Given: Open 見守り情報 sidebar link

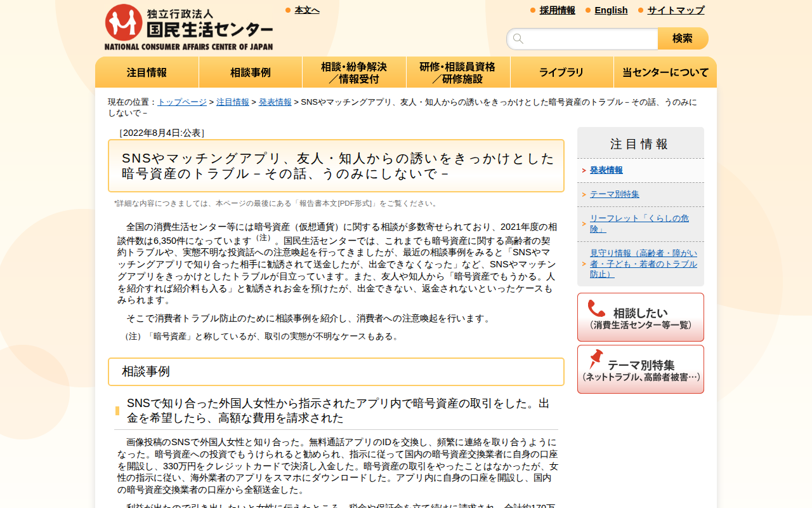Looking at the screenshot, I should point(643,264).
